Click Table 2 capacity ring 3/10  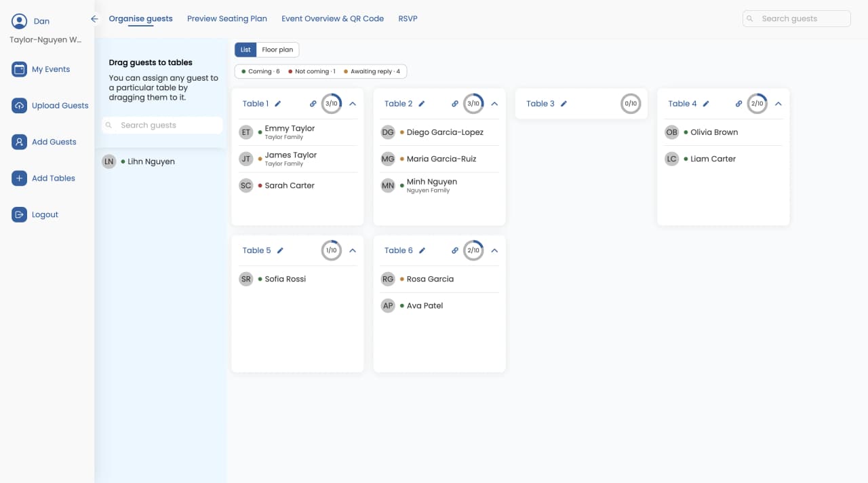[x=473, y=104]
